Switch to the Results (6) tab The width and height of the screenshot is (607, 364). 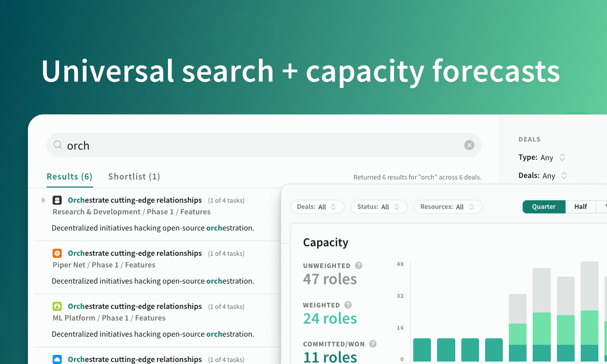pyautogui.click(x=69, y=176)
